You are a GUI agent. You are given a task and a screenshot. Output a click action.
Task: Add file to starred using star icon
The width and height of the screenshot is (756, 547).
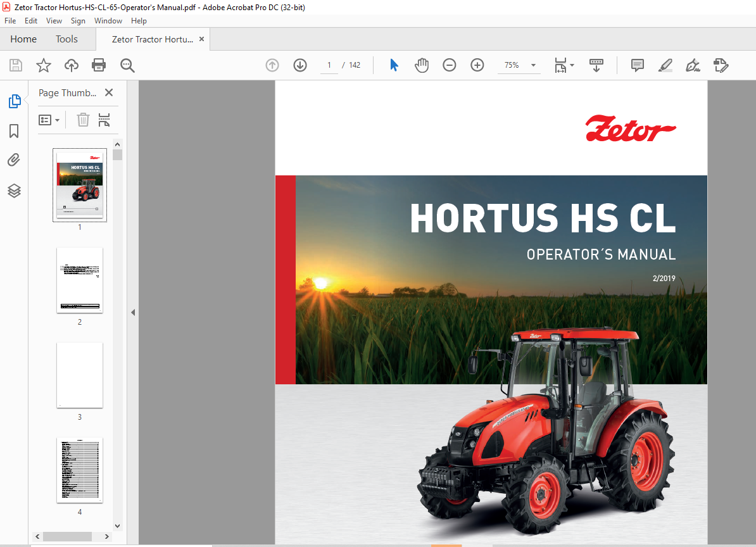(44, 65)
